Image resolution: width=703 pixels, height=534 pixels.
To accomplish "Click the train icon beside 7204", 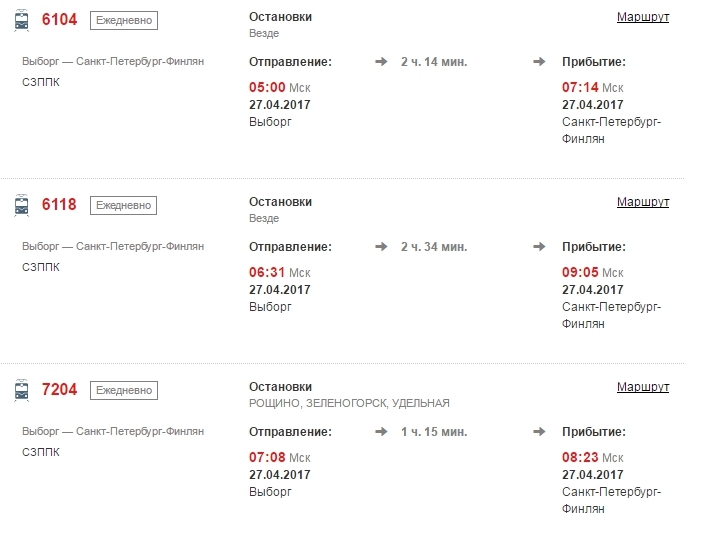I will (22, 390).
